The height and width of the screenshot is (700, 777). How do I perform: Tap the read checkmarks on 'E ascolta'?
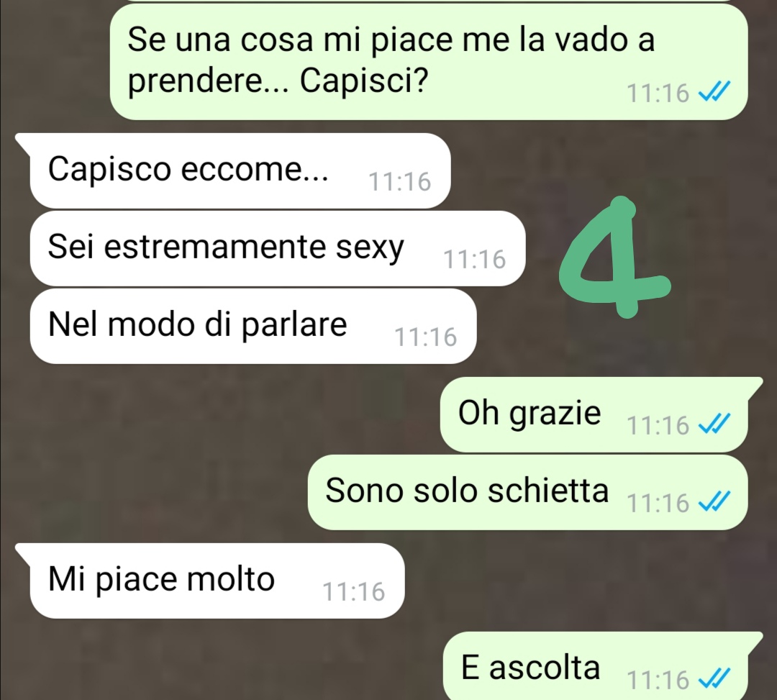click(714, 678)
